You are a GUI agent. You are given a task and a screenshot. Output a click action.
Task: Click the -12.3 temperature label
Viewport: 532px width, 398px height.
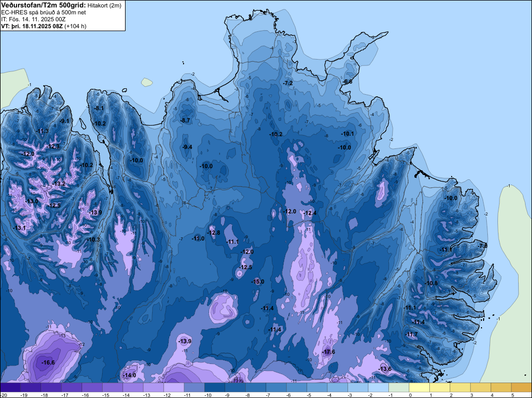pos(53,146)
